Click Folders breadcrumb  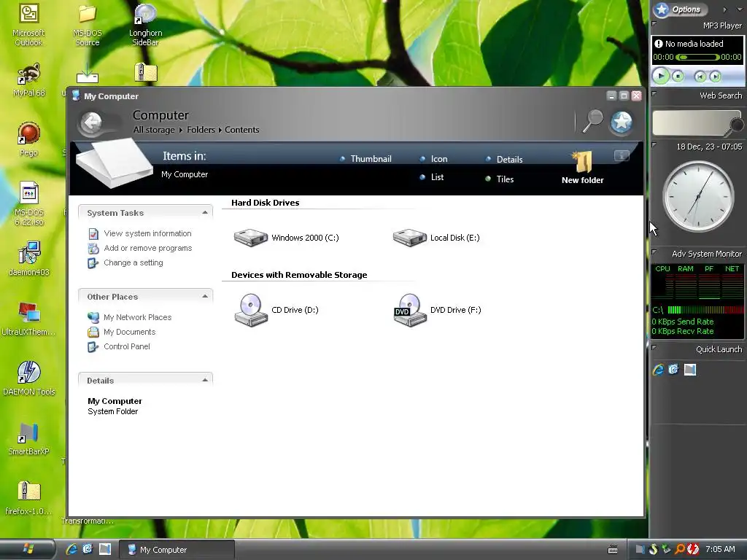[x=201, y=130]
